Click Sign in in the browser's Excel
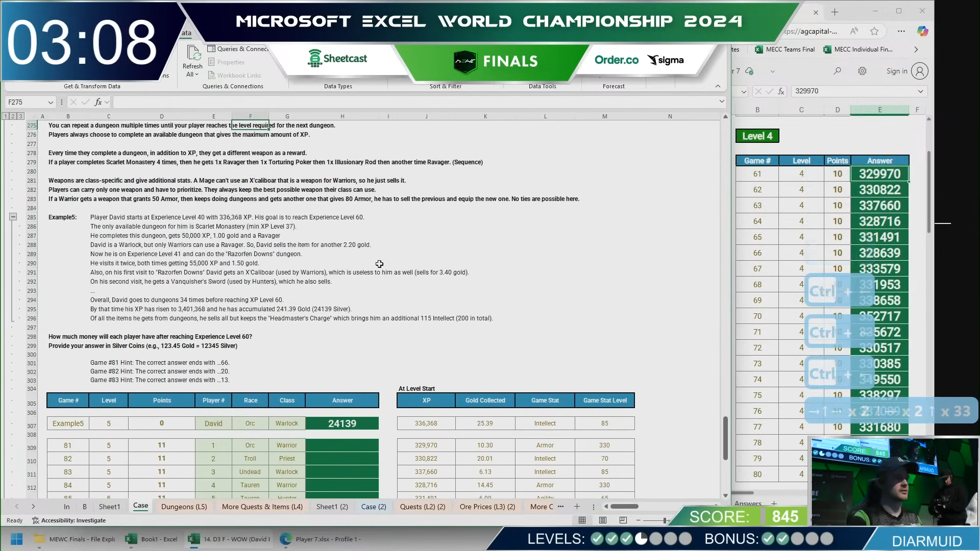The height and width of the screenshot is (551, 980). (x=896, y=71)
